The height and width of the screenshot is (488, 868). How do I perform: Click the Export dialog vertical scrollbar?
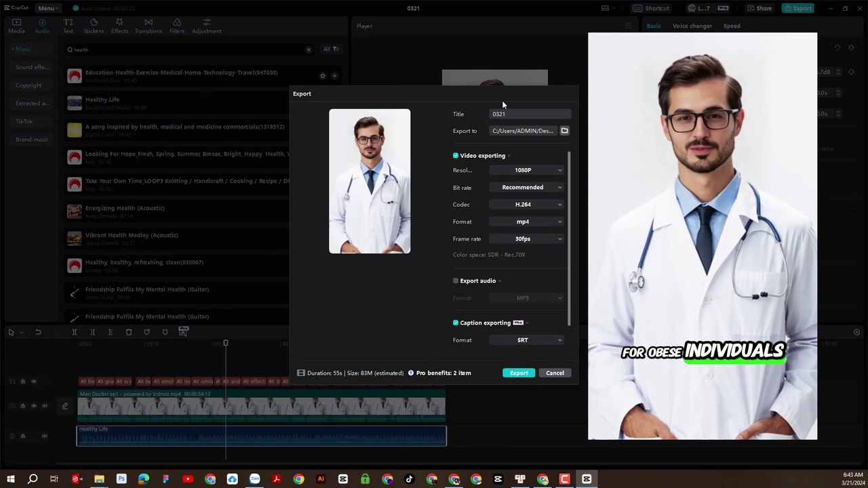[x=570, y=238]
